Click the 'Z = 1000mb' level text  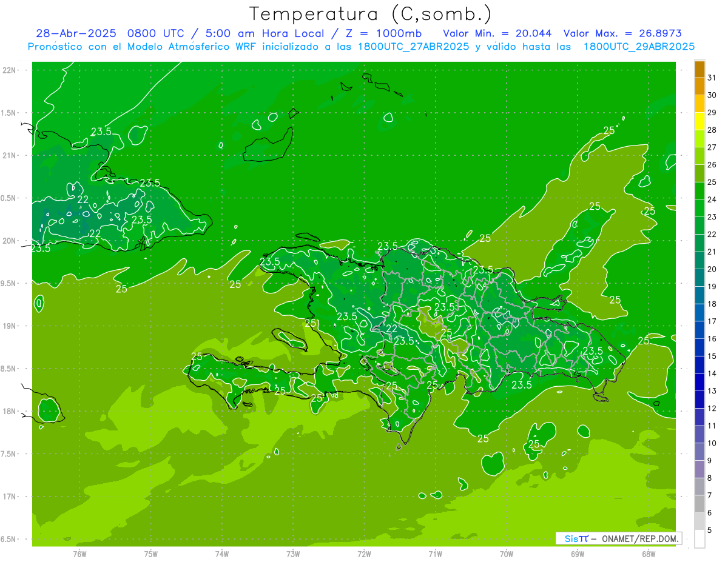(384, 33)
